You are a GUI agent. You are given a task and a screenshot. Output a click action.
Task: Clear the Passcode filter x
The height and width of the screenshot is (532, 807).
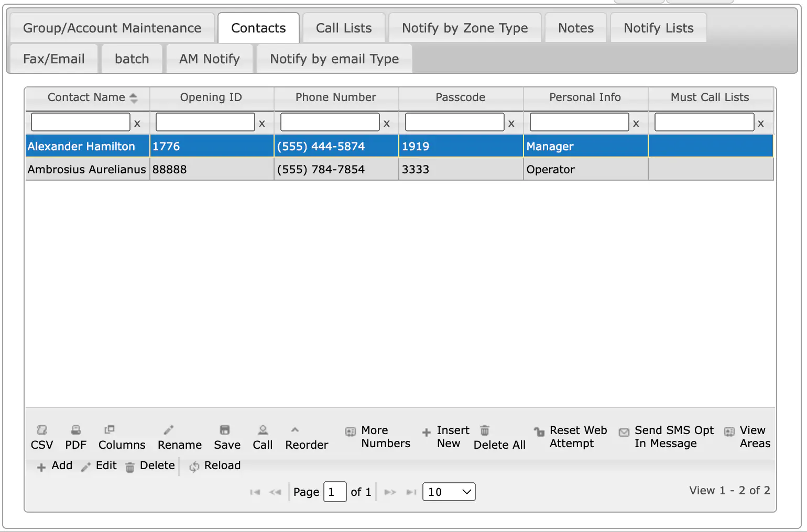pyautogui.click(x=511, y=124)
